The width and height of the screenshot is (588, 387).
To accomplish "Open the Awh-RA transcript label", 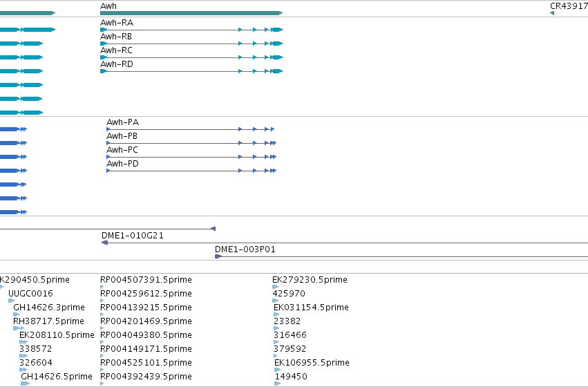I will click(117, 23).
